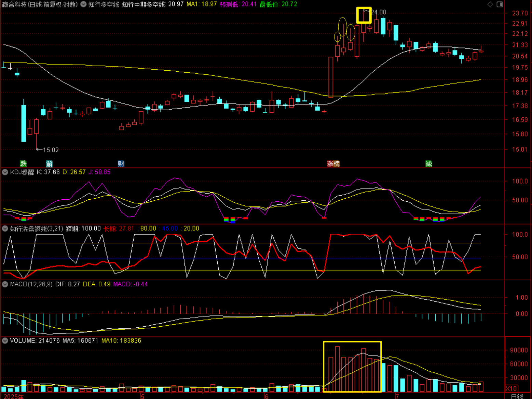Click the 知行中期多空线: 20.97 value

point(153,4)
